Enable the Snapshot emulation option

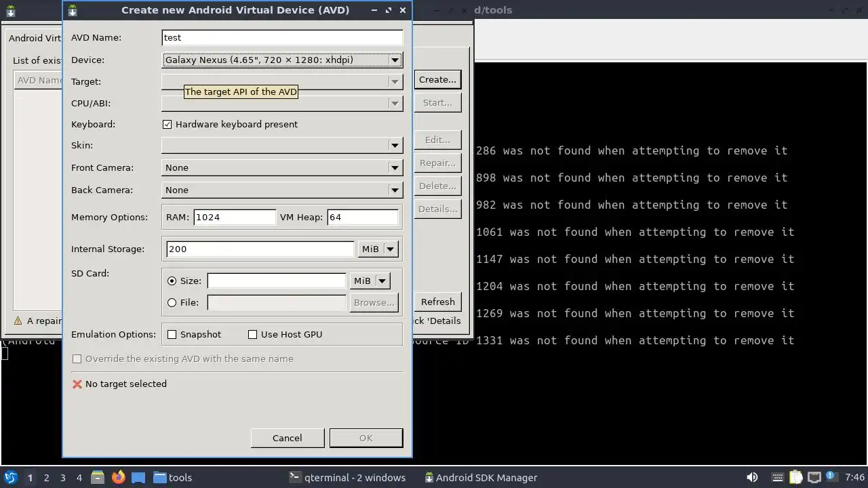[x=172, y=334]
